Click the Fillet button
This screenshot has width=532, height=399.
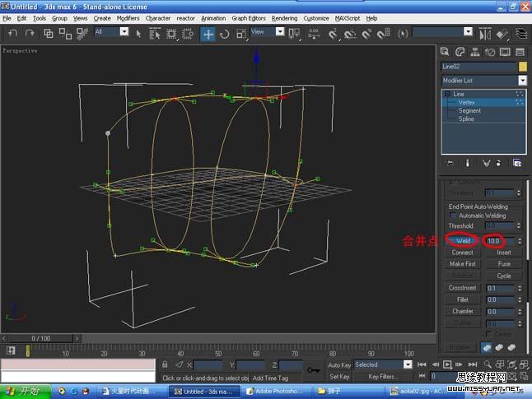(x=463, y=299)
